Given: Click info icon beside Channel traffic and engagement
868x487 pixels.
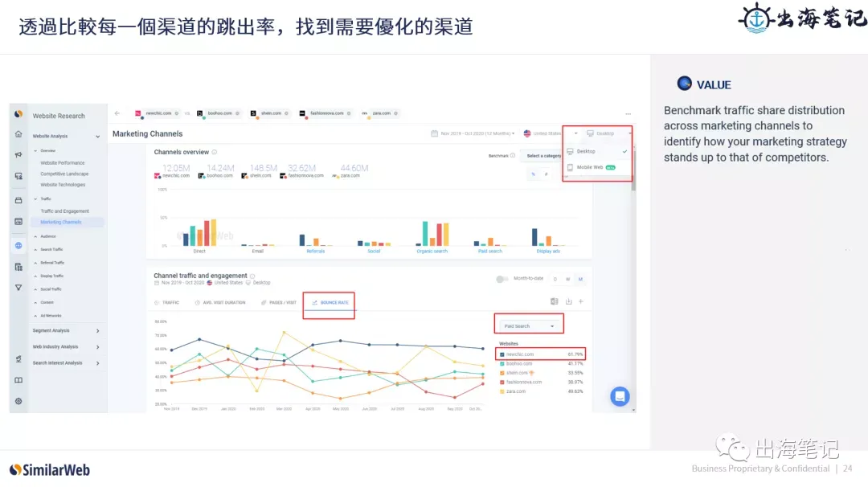Looking at the screenshot, I should coord(252,276).
